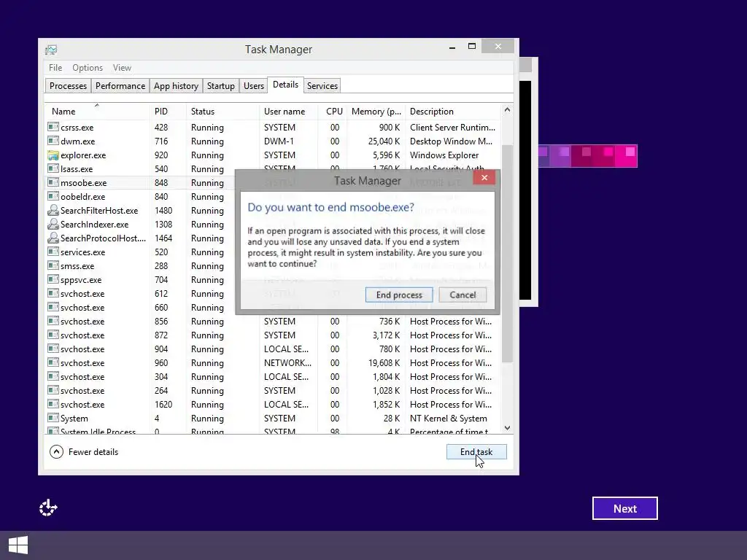
Task: Click the services.exe process icon
Action: point(53,252)
